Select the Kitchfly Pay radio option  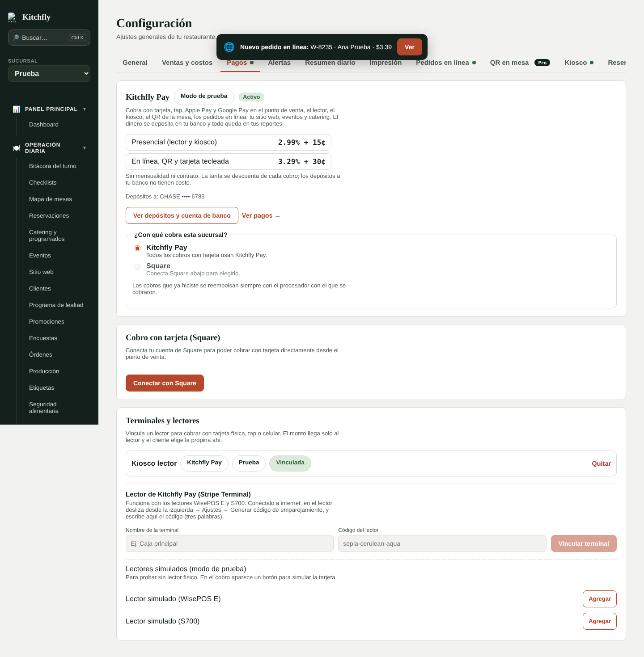(138, 248)
